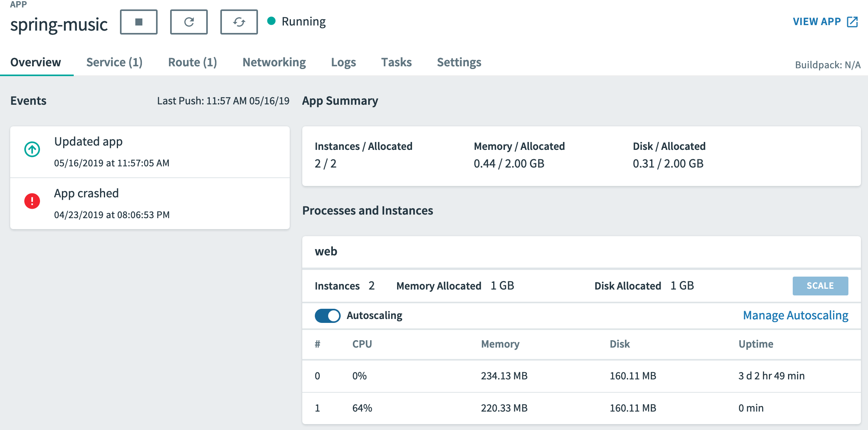Go to the Logs tab
This screenshot has width=868, height=430.
(343, 62)
